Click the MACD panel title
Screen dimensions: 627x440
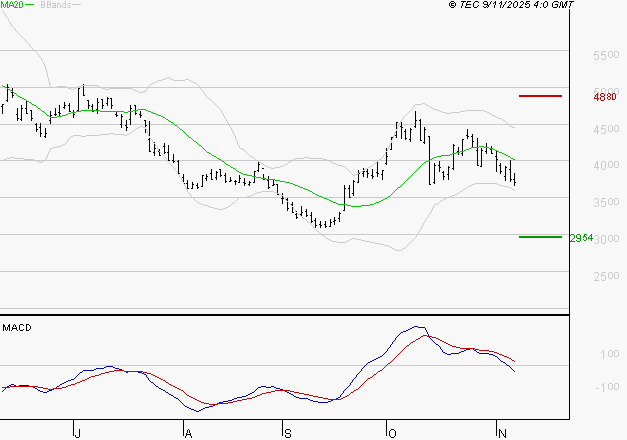(17, 328)
